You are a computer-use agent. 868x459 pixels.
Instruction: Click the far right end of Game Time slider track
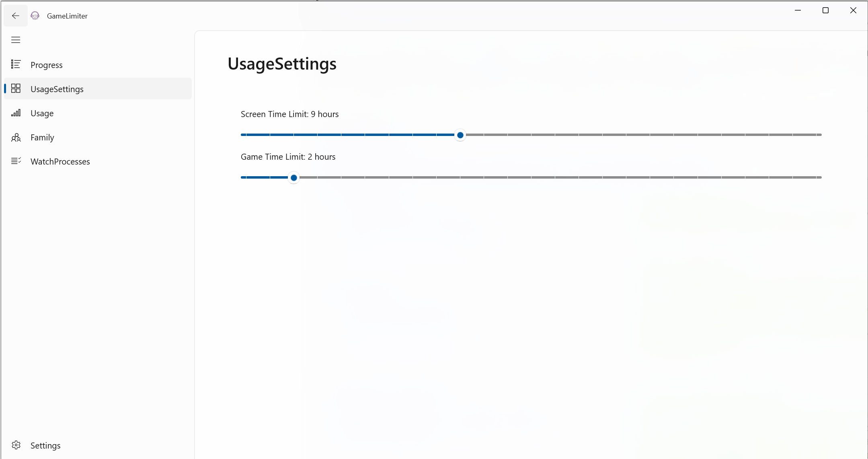[x=820, y=177]
